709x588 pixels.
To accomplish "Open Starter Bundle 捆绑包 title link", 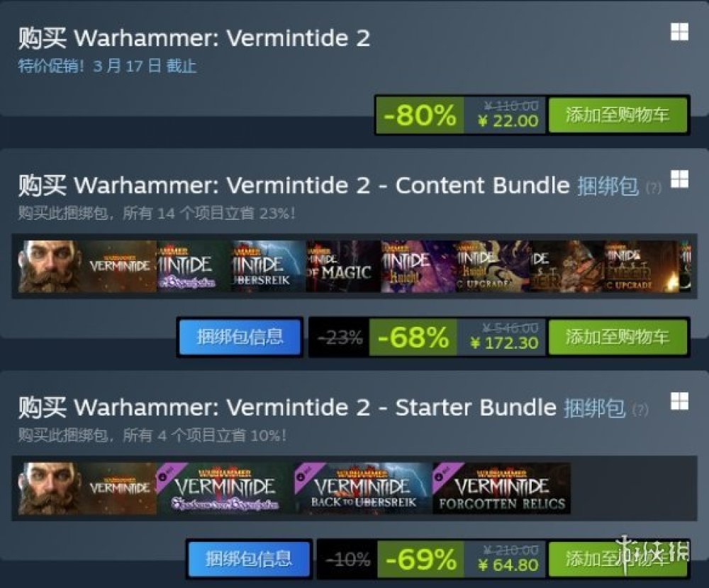I will [x=594, y=408].
